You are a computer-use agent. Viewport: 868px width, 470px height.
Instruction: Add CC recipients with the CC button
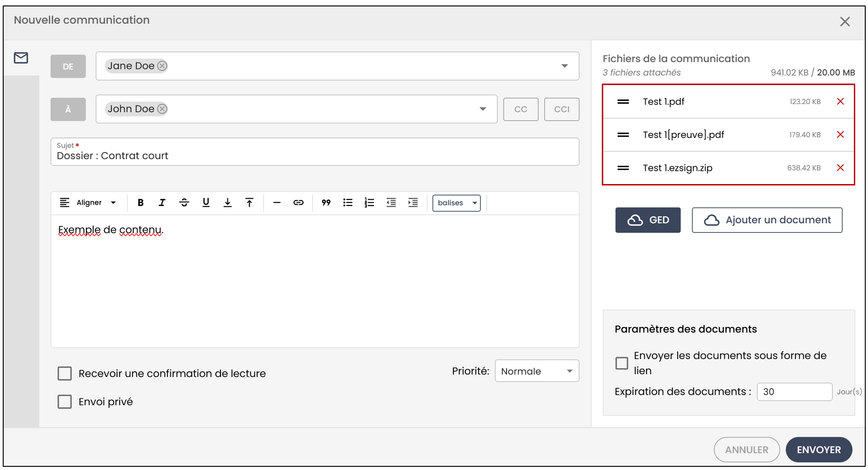pyautogui.click(x=521, y=109)
